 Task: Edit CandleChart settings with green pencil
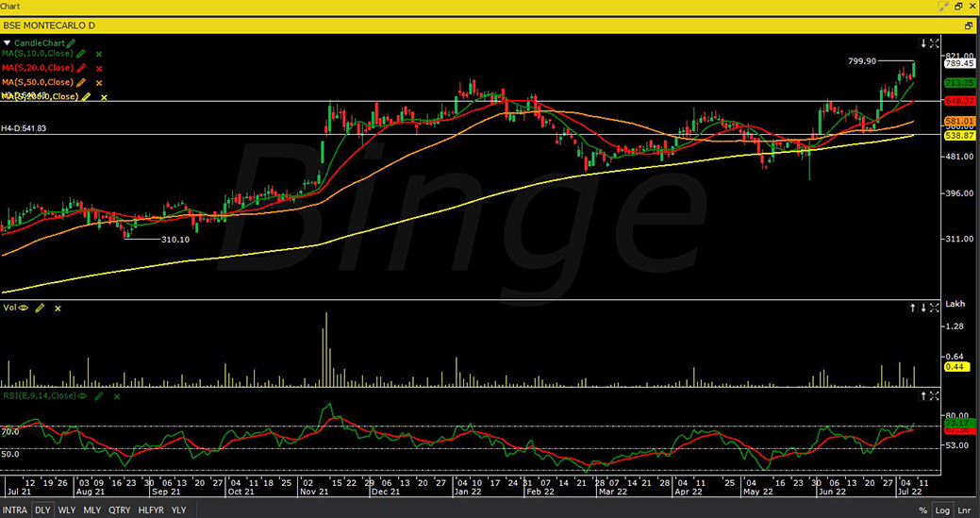(x=71, y=43)
